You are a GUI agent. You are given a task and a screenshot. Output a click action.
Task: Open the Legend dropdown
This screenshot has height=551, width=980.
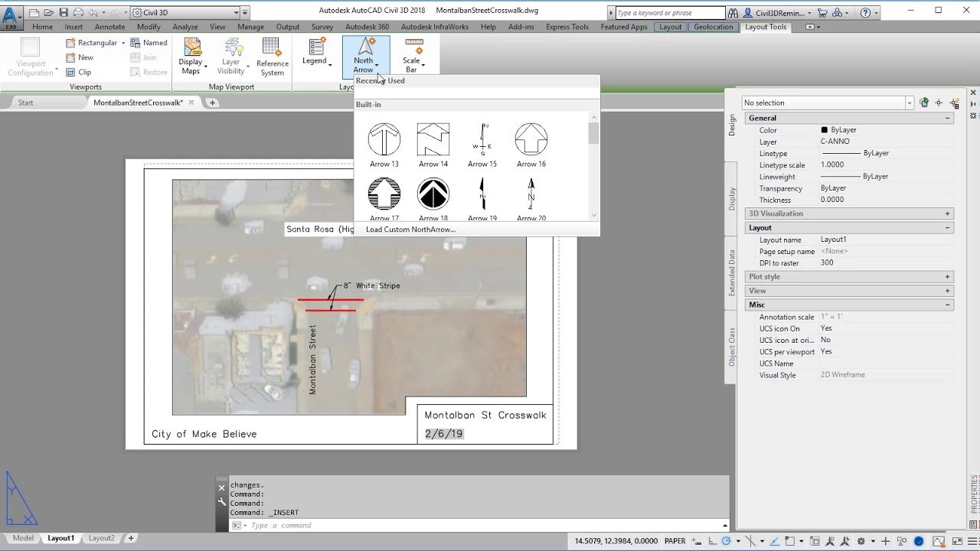[316, 52]
